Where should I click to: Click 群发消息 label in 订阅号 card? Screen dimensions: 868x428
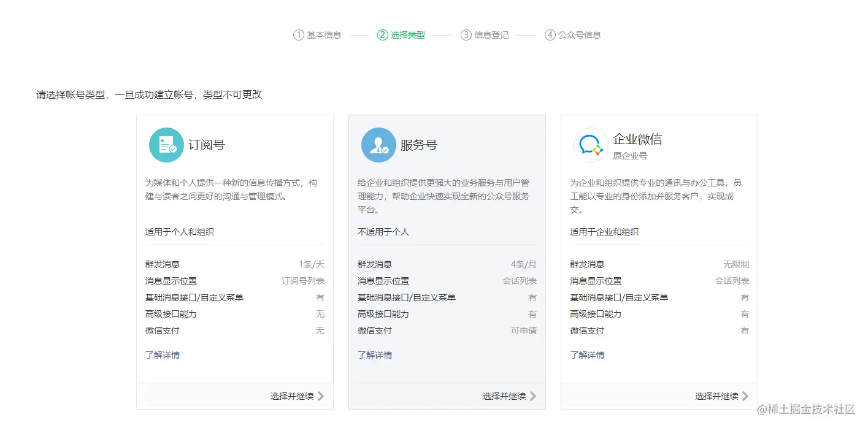point(163,264)
